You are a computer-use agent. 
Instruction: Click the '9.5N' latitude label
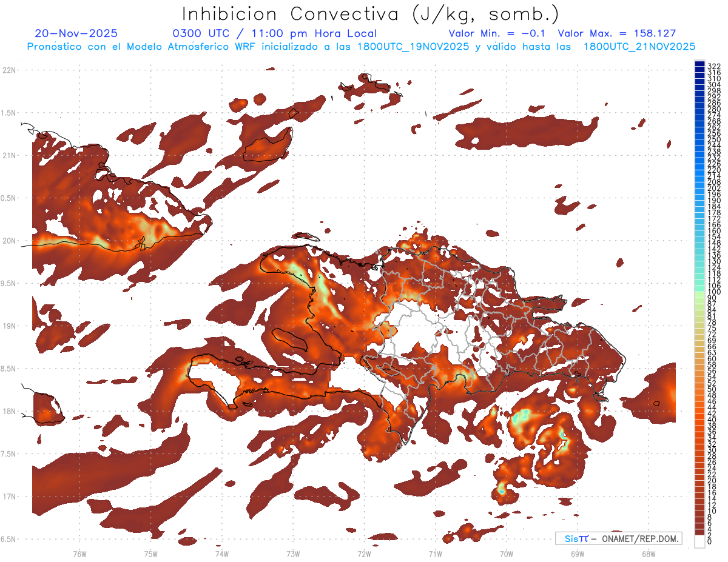pos(9,284)
